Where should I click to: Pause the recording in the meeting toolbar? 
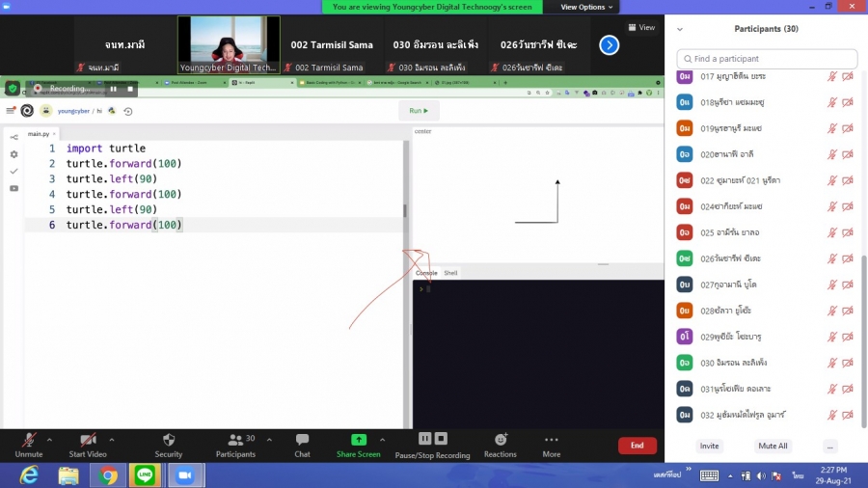424,439
